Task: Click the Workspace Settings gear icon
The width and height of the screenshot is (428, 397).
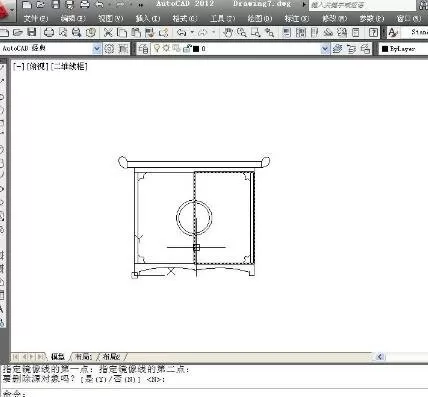Action: [109, 49]
